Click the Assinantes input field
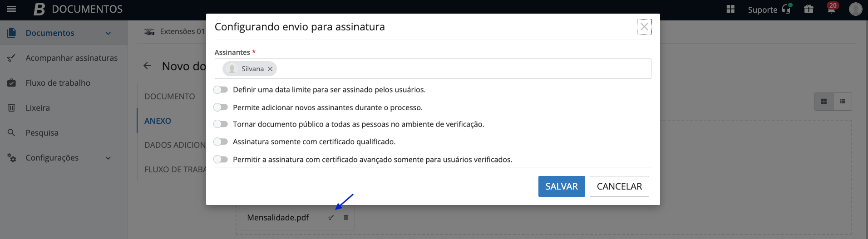This screenshot has height=239, width=868. click(463, 69)
